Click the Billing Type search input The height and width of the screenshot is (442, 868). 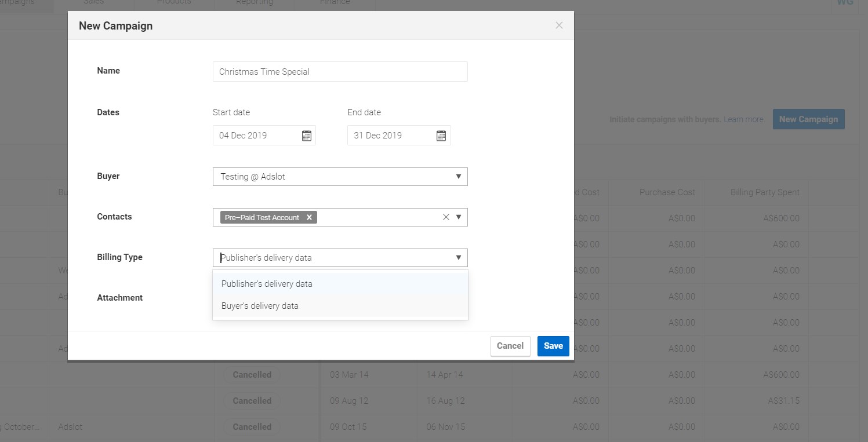point(331,258)
